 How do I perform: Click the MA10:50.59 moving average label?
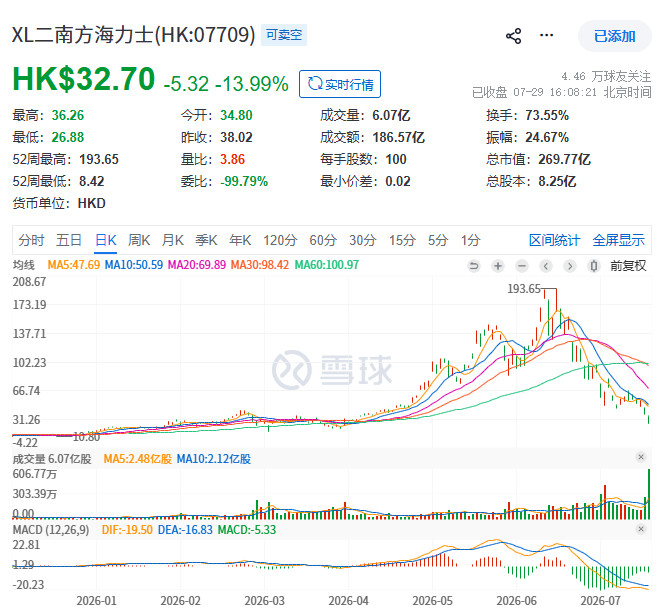pyautogui.click(x=133, y=265)
